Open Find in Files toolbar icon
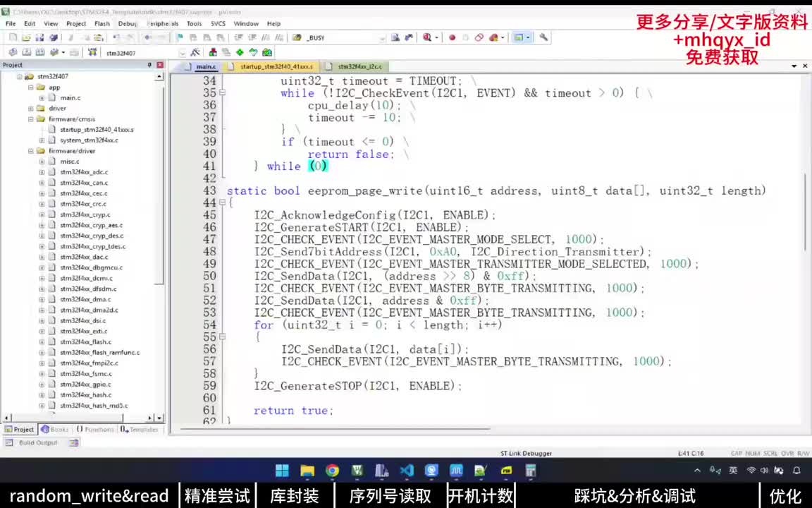The image size is (812, 508). 297,37
